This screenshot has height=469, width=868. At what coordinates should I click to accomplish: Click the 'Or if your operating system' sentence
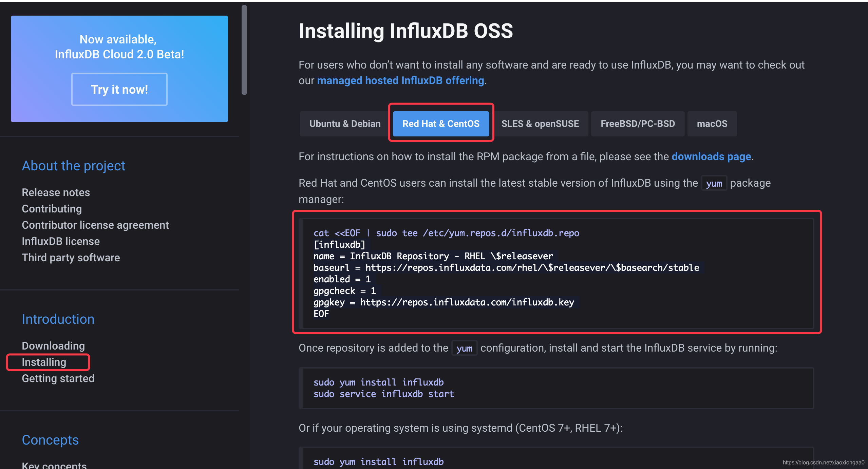[460, 428]
